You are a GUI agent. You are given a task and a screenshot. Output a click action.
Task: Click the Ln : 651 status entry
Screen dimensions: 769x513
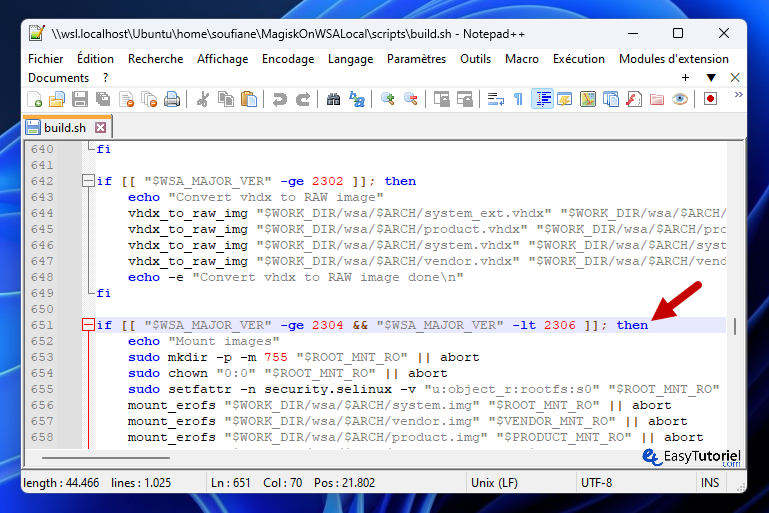pos(231,483)
